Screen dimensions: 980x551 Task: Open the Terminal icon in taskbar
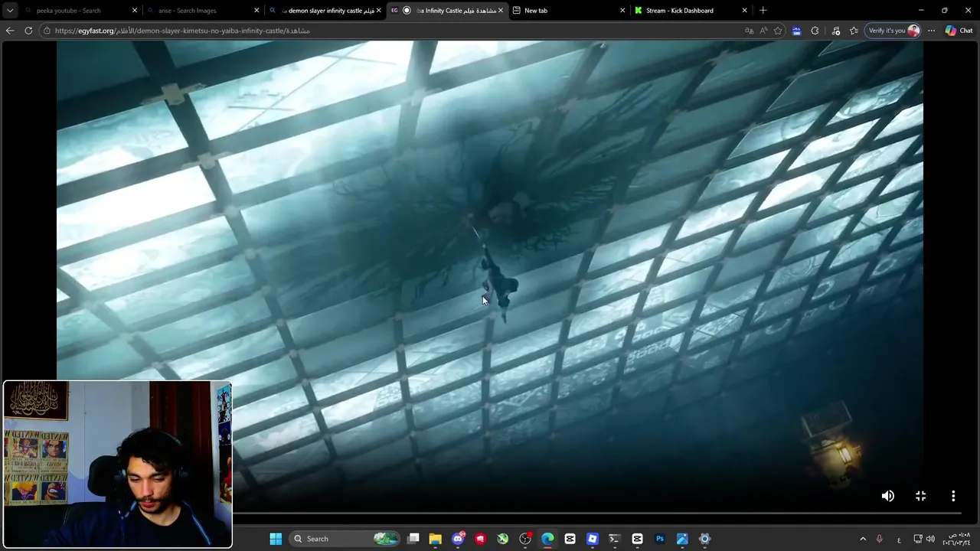coord(614,539)
